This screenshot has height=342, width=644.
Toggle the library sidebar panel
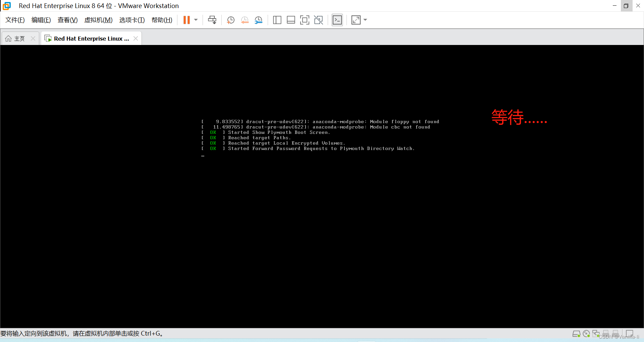pyautogui.click(x=277, y=20)
